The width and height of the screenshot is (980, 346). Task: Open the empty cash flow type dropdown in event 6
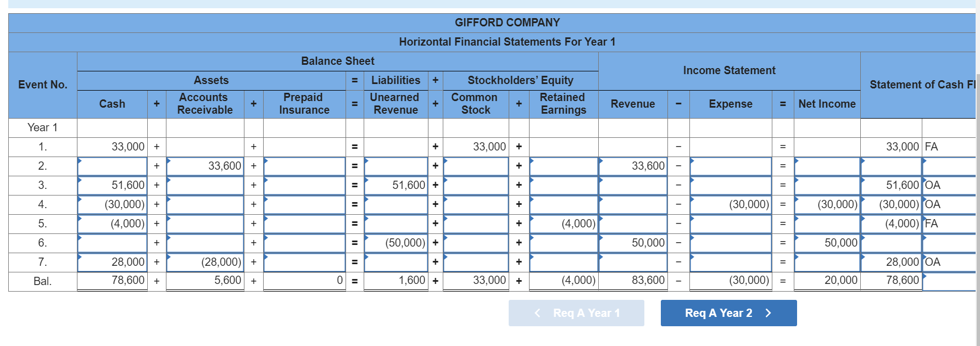950,243
